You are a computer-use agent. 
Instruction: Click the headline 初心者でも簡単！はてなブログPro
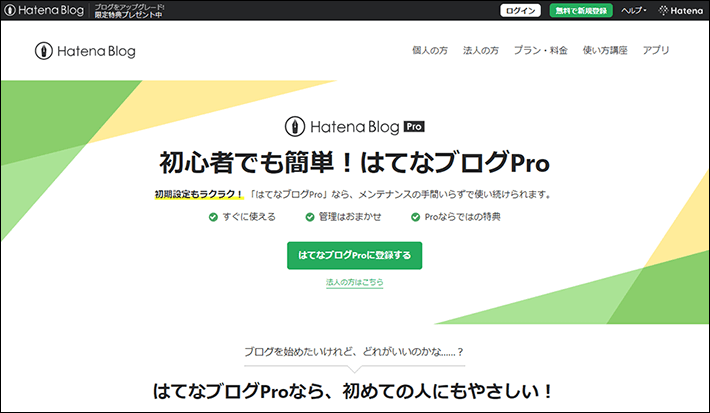[x=355, y=163]
